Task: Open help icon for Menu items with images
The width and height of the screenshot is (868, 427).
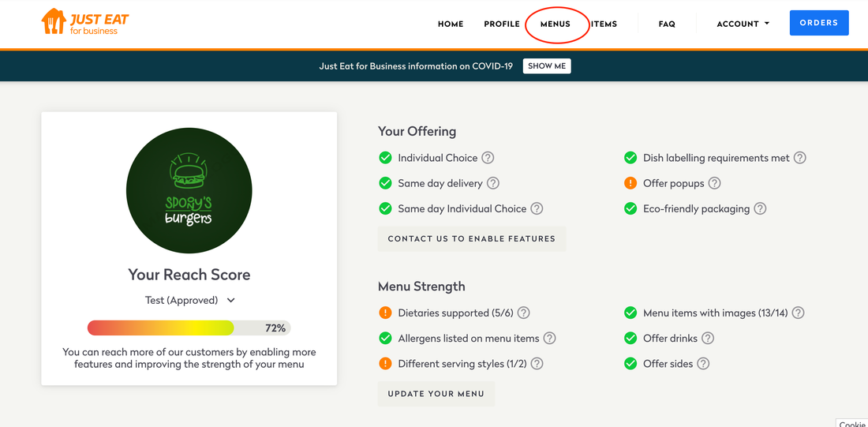Action: [798, 313]
